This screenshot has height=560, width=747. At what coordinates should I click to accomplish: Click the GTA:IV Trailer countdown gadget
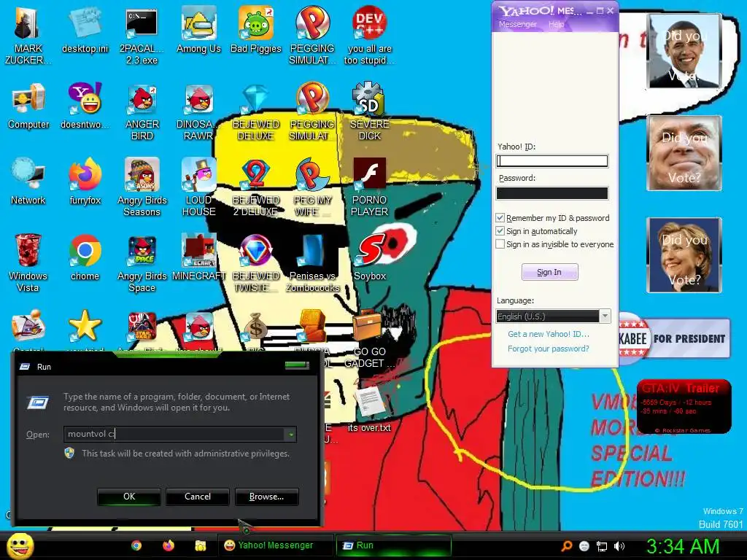click(x=684, y=407)
